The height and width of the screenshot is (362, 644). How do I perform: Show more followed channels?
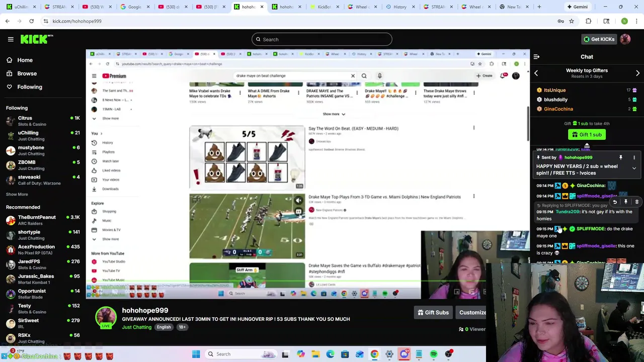[x=17, y=194]
